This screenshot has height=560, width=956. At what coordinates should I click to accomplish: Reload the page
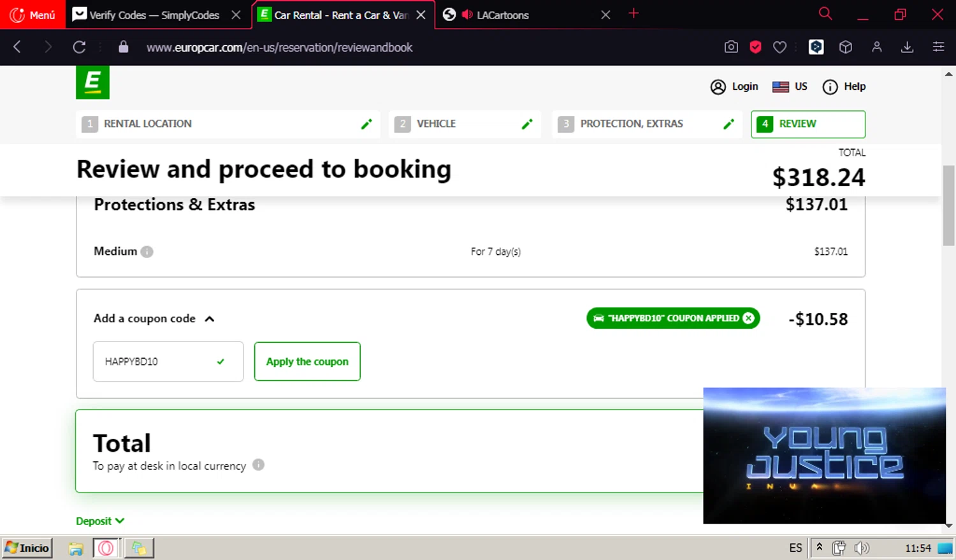click(x=79, y=47)
